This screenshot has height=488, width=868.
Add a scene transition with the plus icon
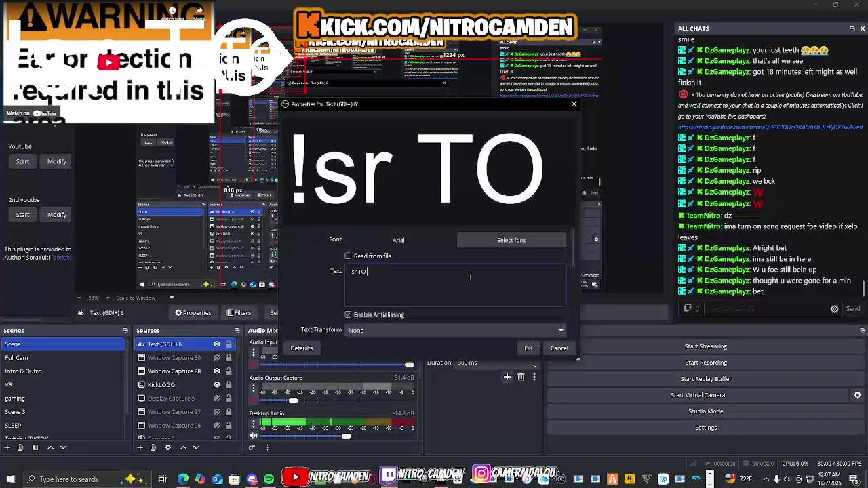point(507,377)
